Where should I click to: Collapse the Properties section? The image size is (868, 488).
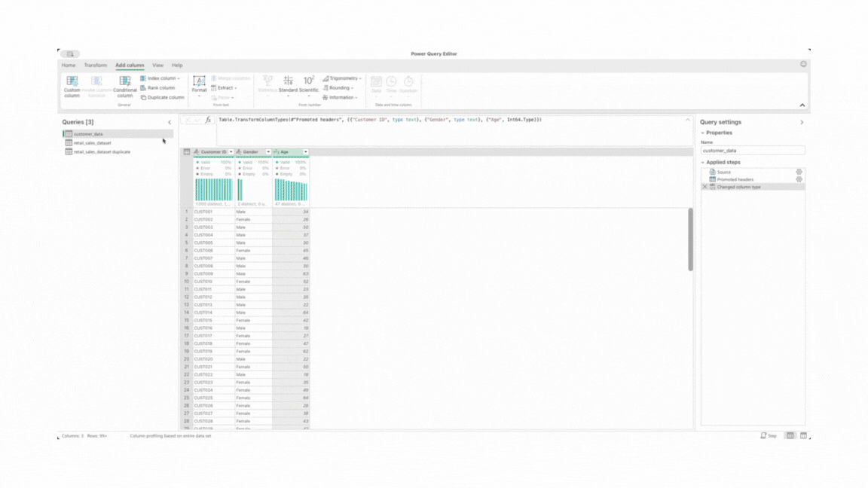coord(703,133)
